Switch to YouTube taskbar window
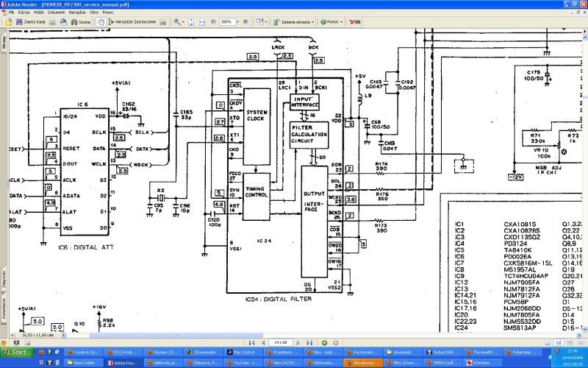588x368 pixels. click(x=243, y=363)
